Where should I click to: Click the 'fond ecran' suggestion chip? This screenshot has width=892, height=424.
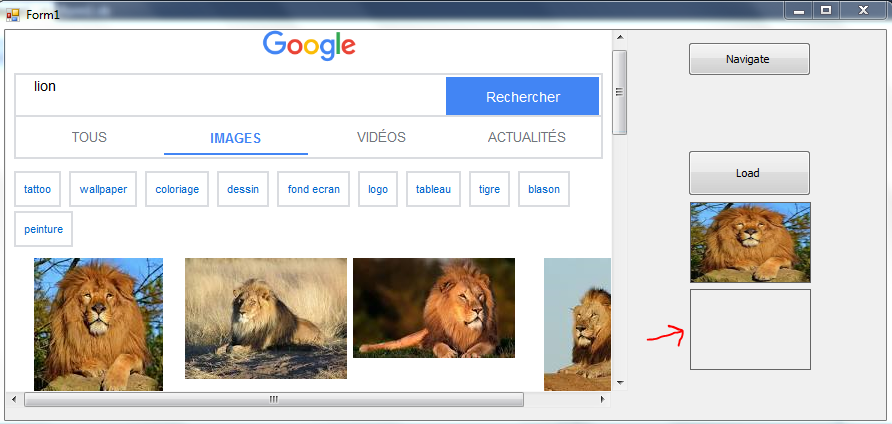click(313, 189)
